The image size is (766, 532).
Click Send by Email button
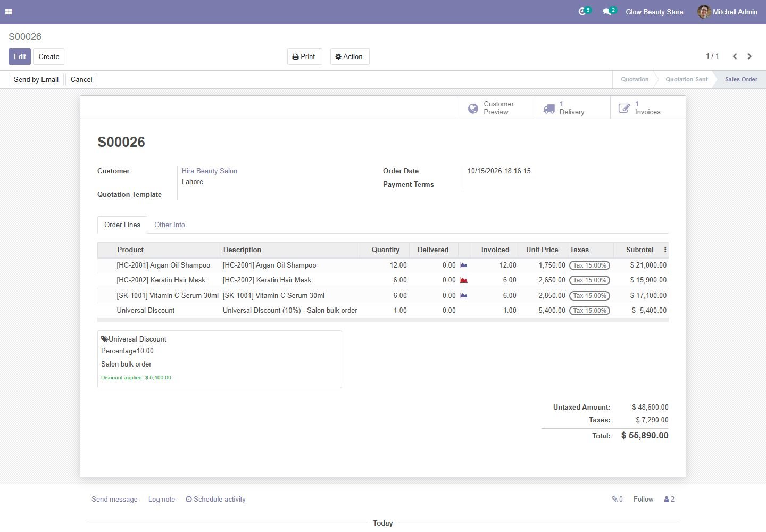coord(36,80)
